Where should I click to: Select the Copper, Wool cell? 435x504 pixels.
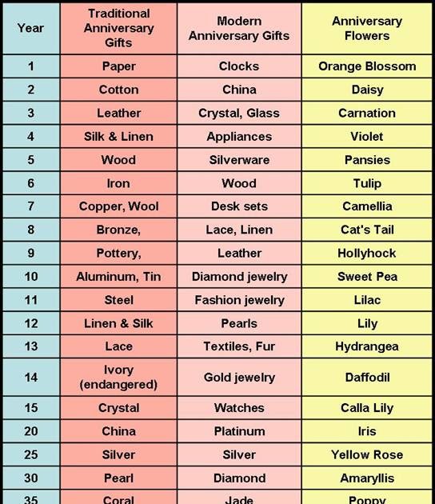118,206
